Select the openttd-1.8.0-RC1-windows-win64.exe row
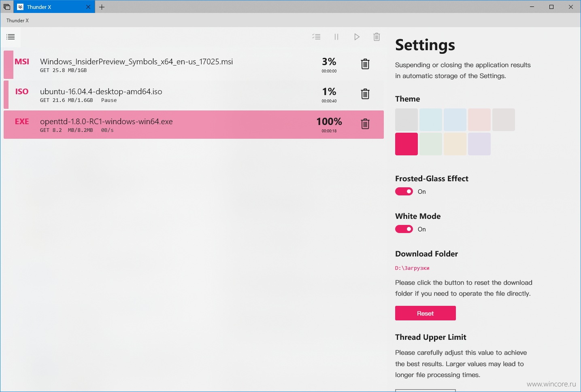This screenshot has height=392, width=581. (194, 125)
